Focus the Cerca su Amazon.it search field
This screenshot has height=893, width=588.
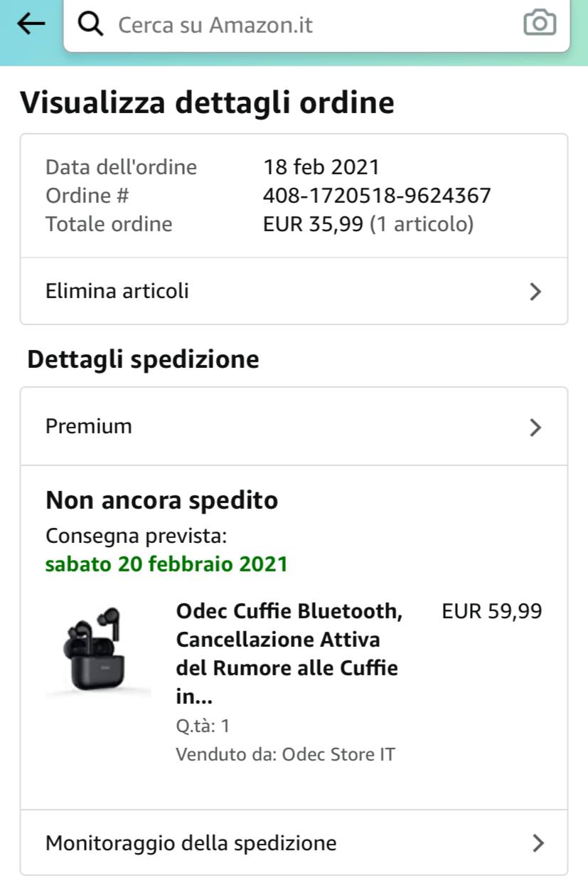click(x=316, y=24)
